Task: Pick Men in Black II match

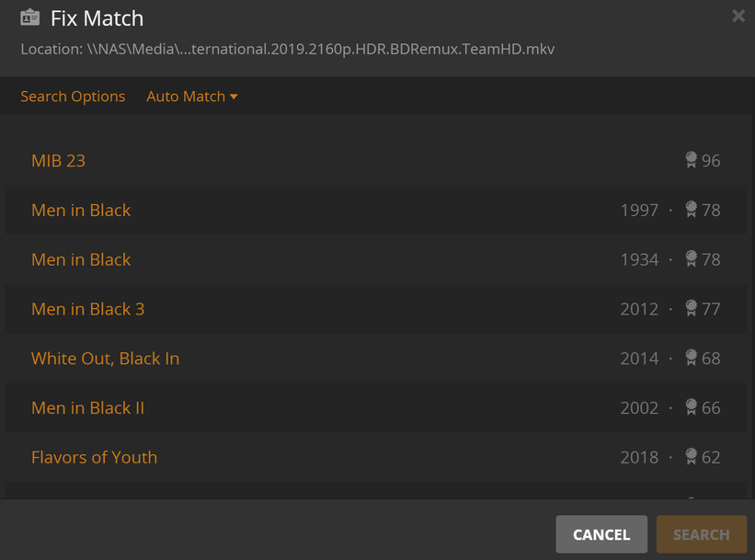Action: click(375, 408)
